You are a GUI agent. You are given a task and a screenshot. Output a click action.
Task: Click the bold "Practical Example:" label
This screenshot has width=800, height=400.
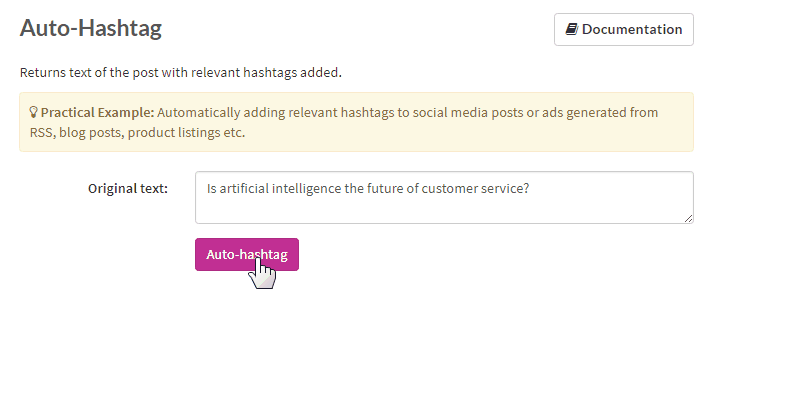[x=97, y=112]
